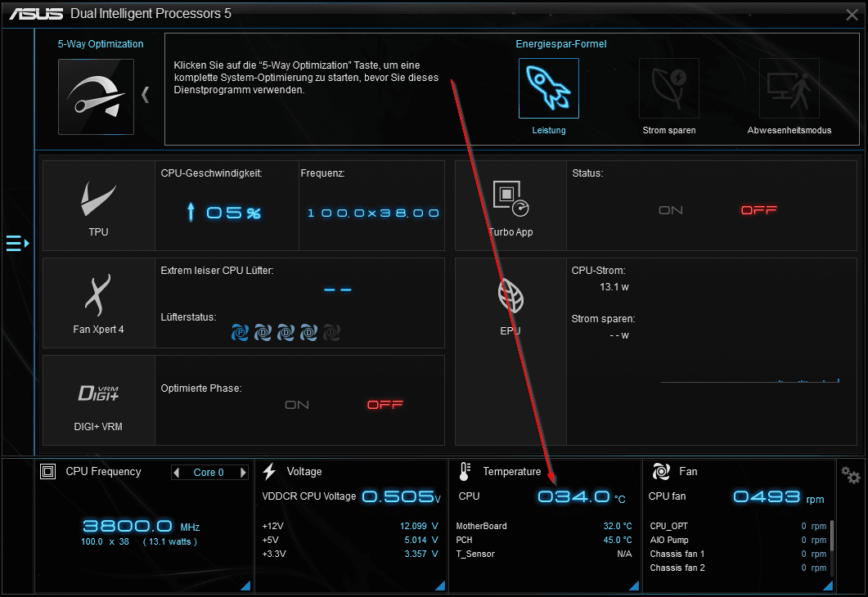Select the Leistung rocket icon
The height and width of the screenshot is (597, 868).
pos(549,88)
